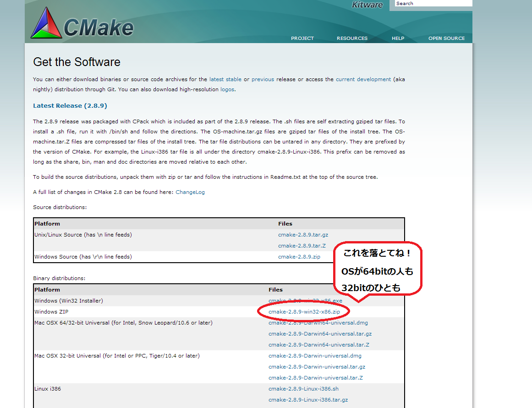532x408 pixels.
Task: Click the Search input field
Action: click(433, 4)
